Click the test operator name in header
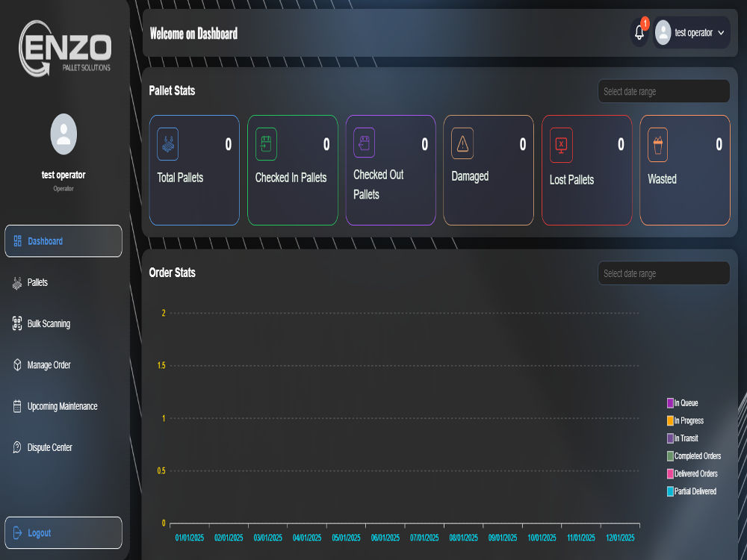Image resolution: width=747 pixels, height=560 pixels. coord(693,33)
